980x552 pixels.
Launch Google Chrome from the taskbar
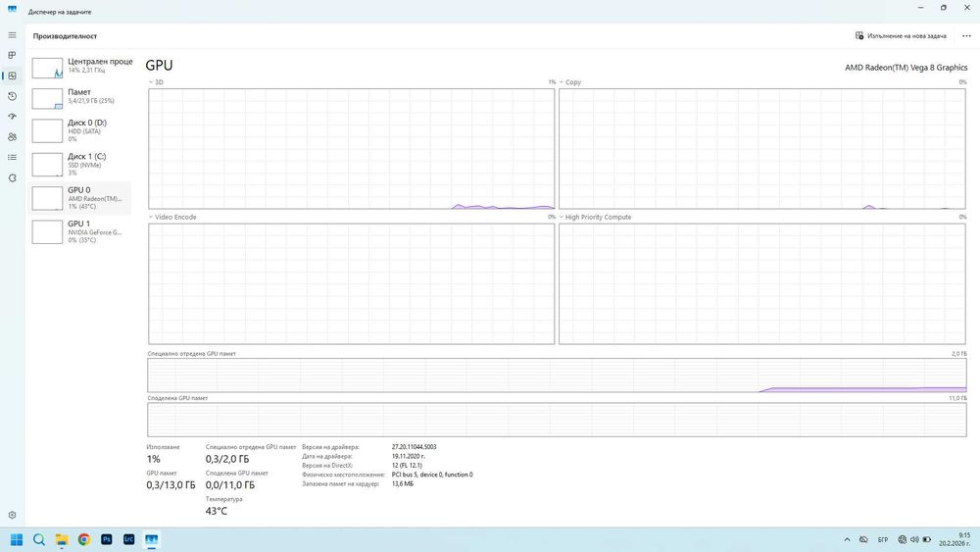click(83, 539)
